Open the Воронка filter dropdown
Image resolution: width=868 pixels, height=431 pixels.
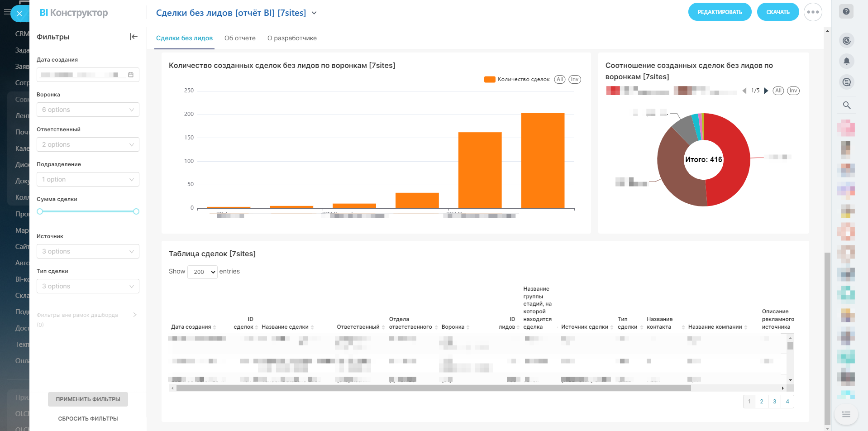88,110
